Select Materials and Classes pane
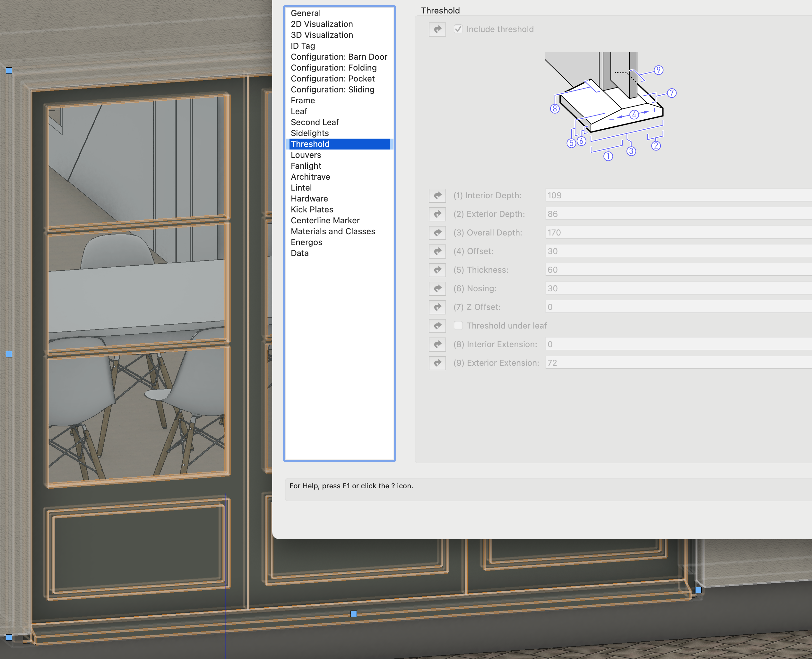The image size is (812, 659). click(333, 231)
